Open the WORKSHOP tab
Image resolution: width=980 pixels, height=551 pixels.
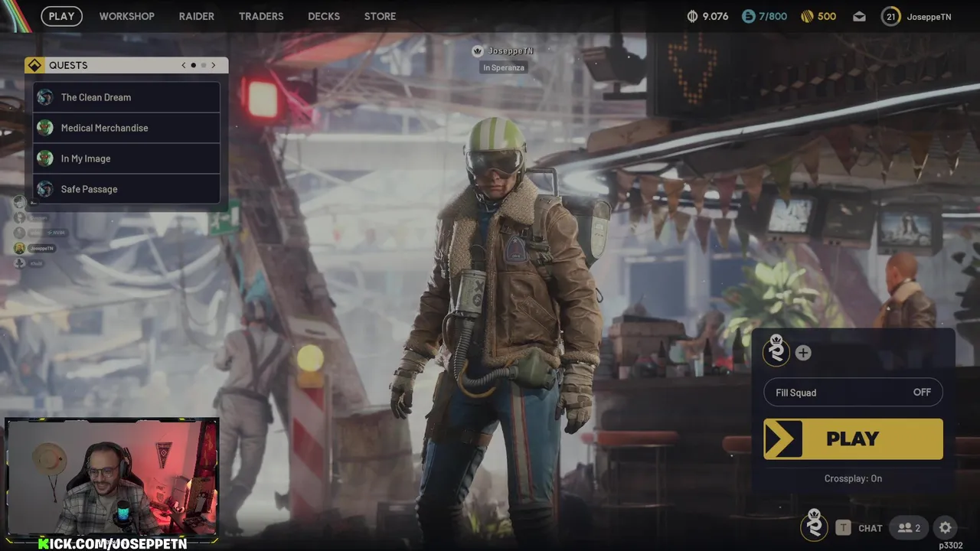(126, 16)
